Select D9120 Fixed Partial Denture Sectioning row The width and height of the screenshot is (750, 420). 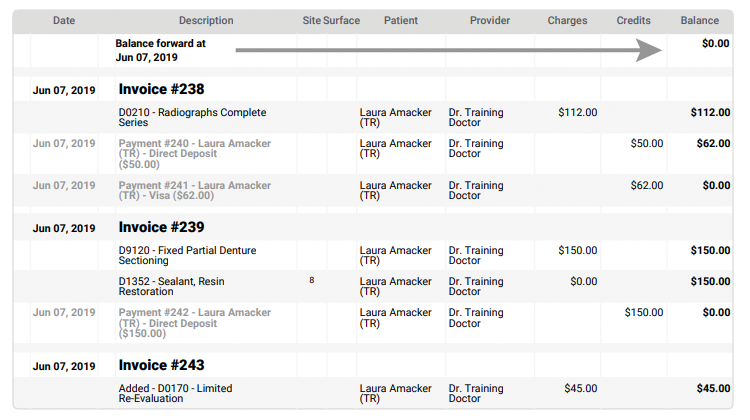373,255
